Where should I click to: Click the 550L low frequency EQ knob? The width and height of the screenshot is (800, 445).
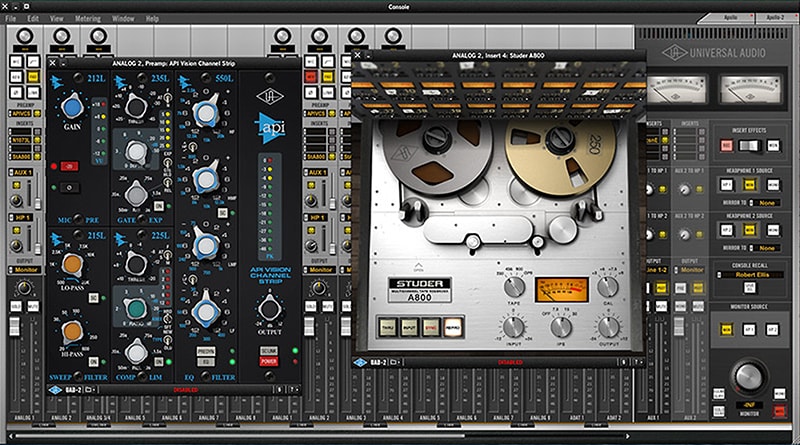click(x=206, y=311)
